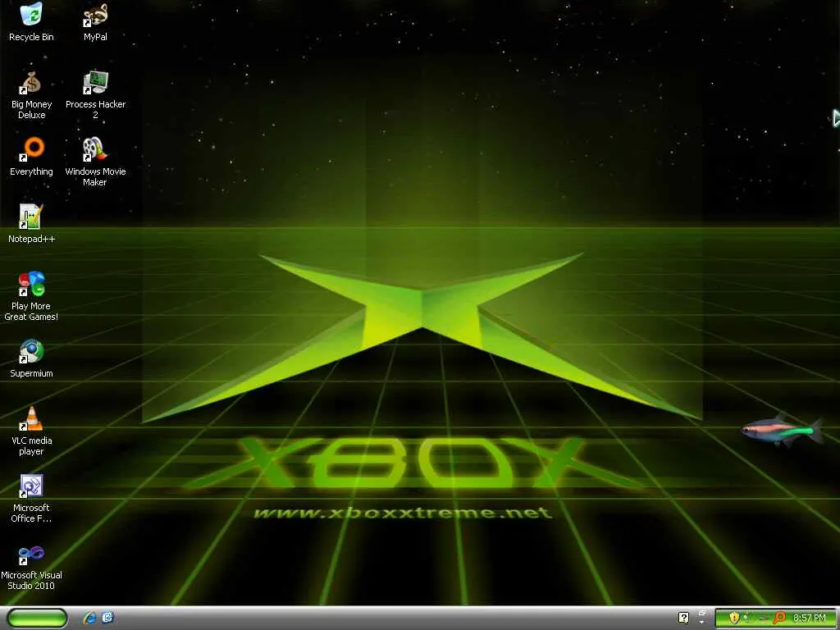Select Windows Movie Maker shortcut
840x630 pixels.
95,162
